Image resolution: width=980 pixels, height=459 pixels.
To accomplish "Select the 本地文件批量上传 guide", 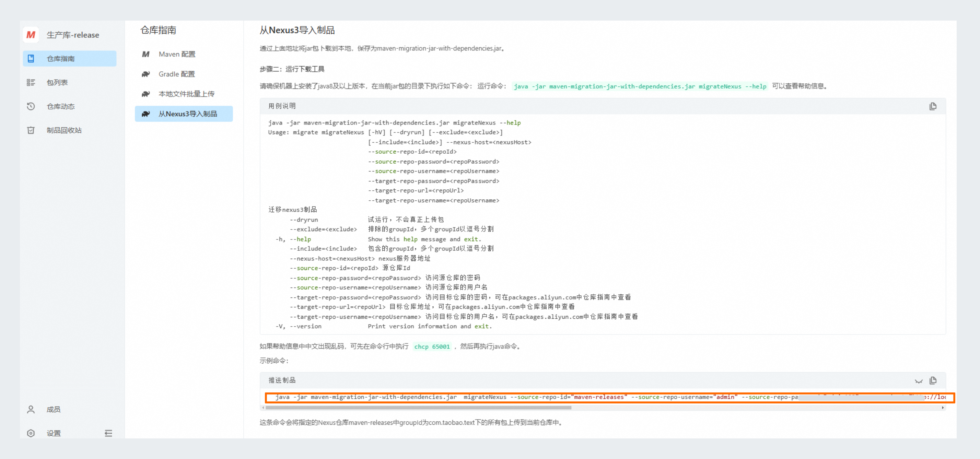I will click(x=184, y=94).
